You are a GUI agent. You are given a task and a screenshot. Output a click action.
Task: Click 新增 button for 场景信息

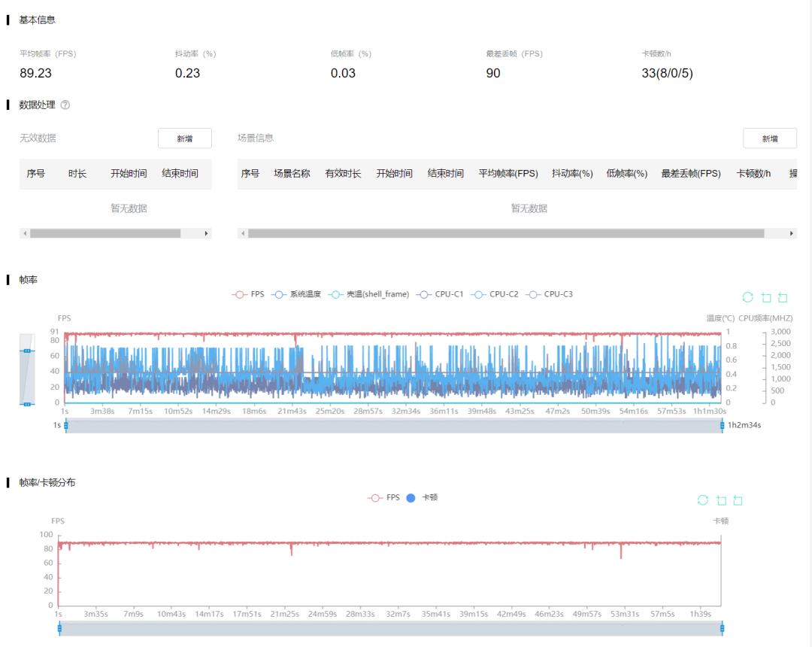point(769,138)
